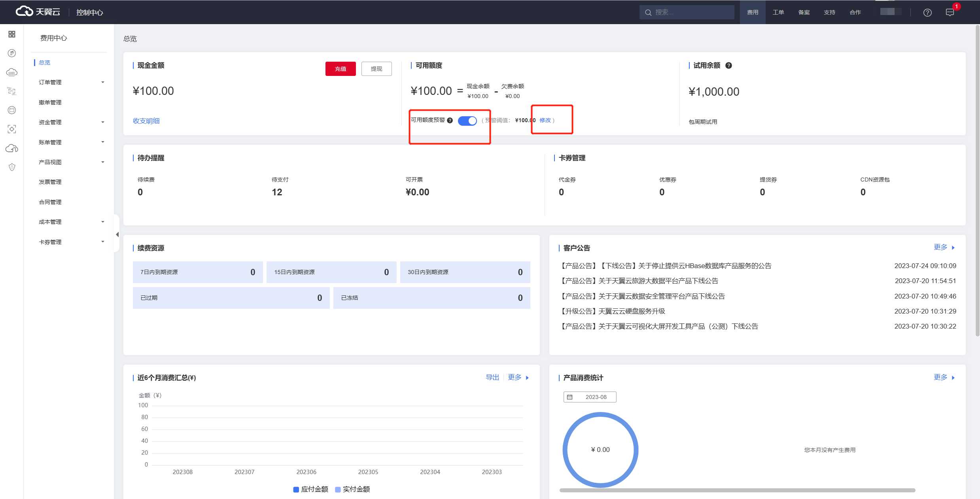980x499 pixels.
Task: Click help icon beside 可用额度预警
Action: 450,121
